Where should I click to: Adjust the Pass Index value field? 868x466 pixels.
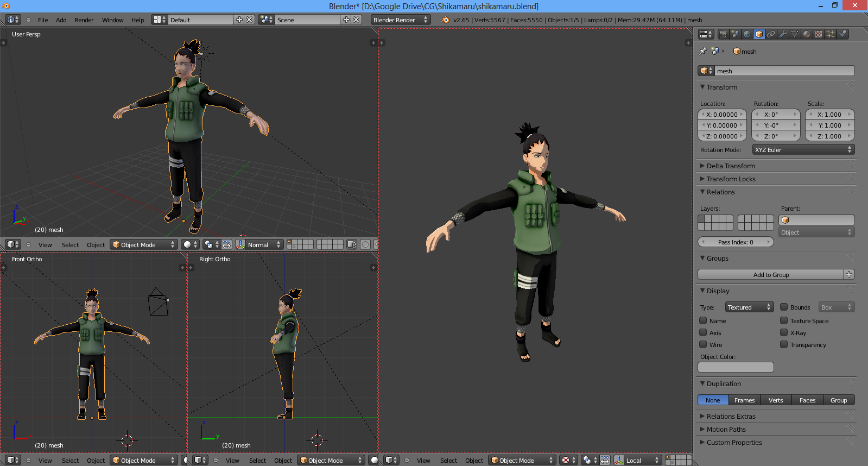736,242
